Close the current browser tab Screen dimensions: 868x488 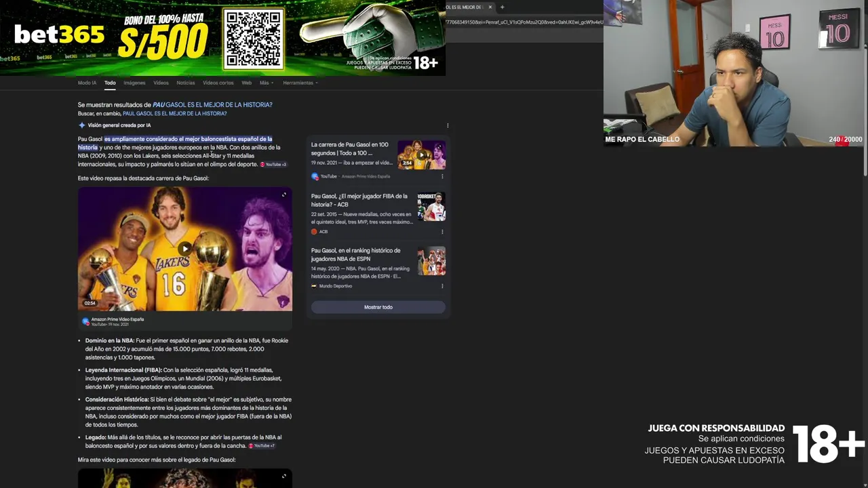[490, 7]
